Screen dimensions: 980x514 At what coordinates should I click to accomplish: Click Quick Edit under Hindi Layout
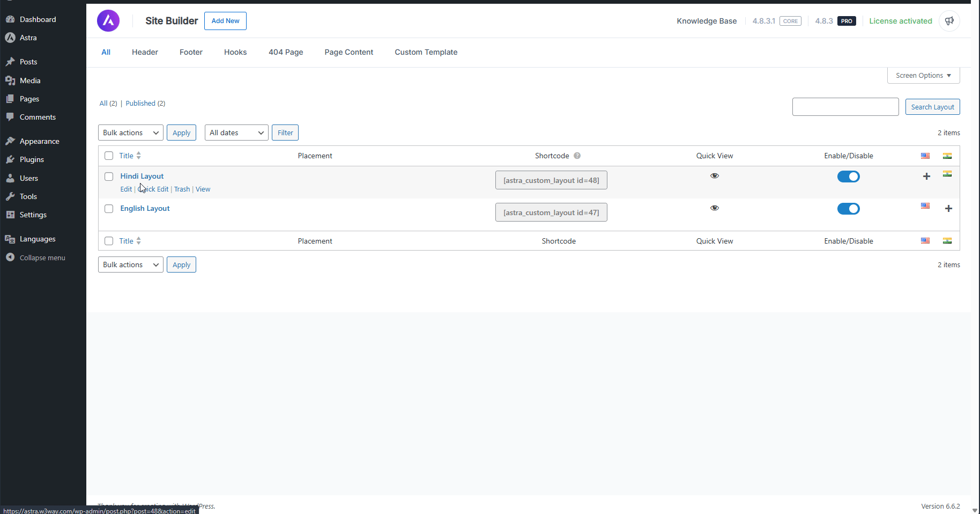click(x=153, y=189)
